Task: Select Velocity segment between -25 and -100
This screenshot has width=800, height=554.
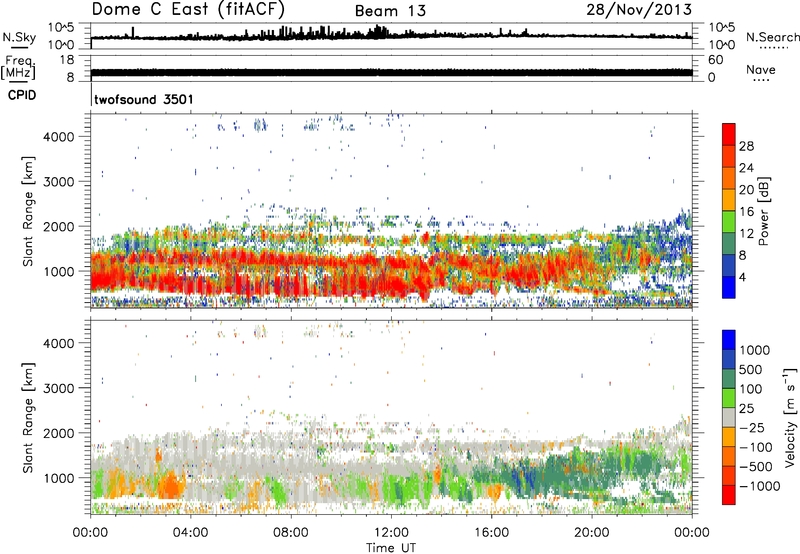Action: point(729,437)
